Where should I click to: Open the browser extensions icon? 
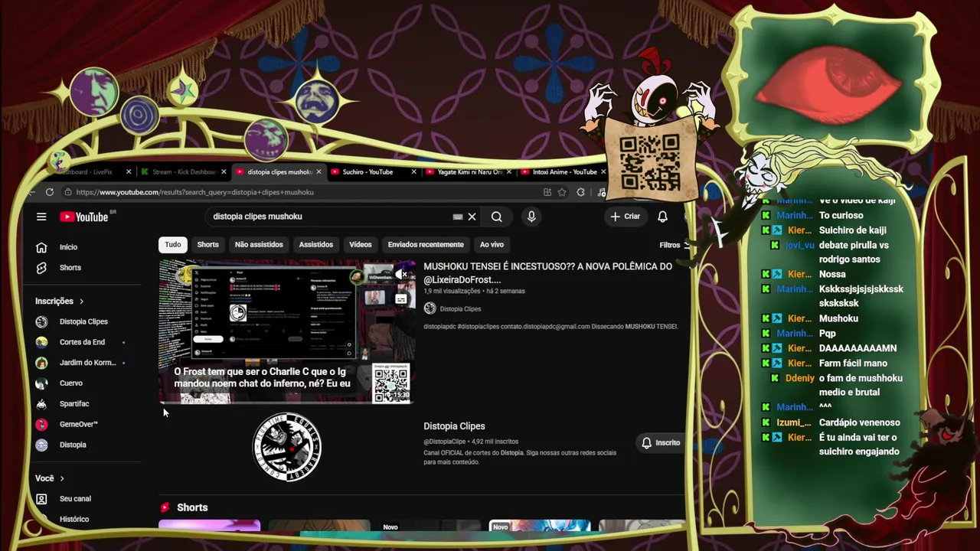(580, 192)
